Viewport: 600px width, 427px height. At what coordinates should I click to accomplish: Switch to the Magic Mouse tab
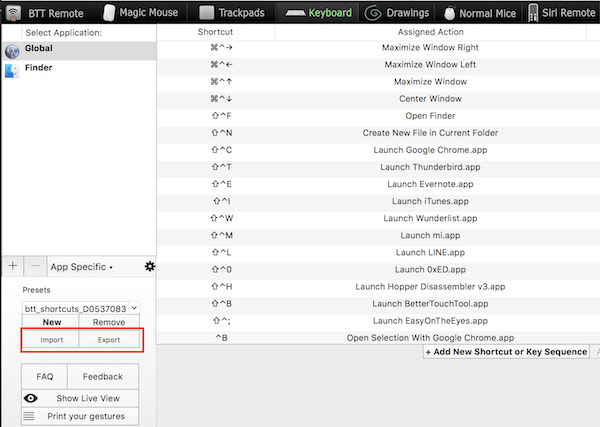coord(140,13)
